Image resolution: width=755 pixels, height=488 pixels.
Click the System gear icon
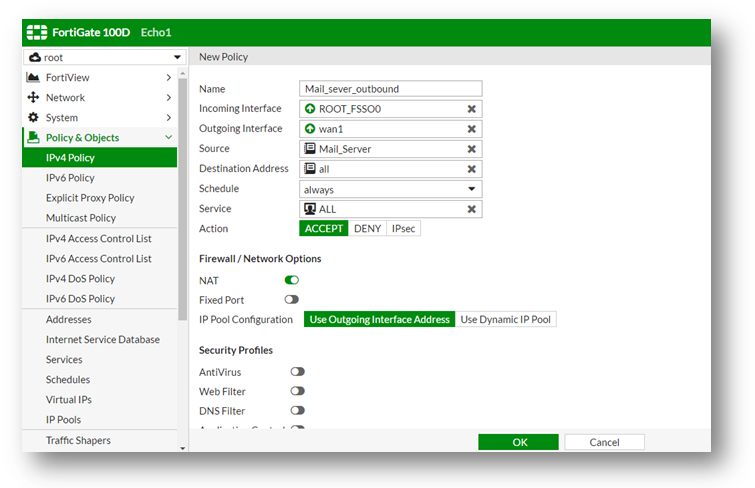33,117
